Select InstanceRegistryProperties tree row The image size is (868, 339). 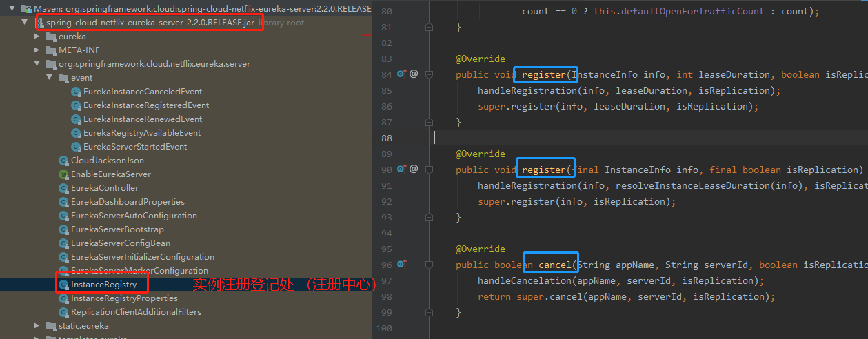pos(186,298)
